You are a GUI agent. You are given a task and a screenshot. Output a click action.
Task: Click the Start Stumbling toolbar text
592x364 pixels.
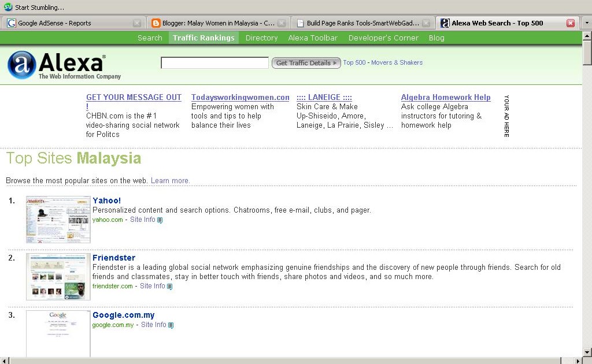[x=39, y=7]
